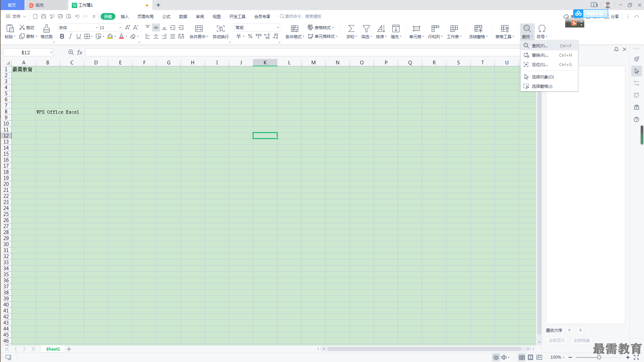Click the help question mark sidebar icon
The width and height of the screenshot is (644, 362).
(x=637, y=120)
